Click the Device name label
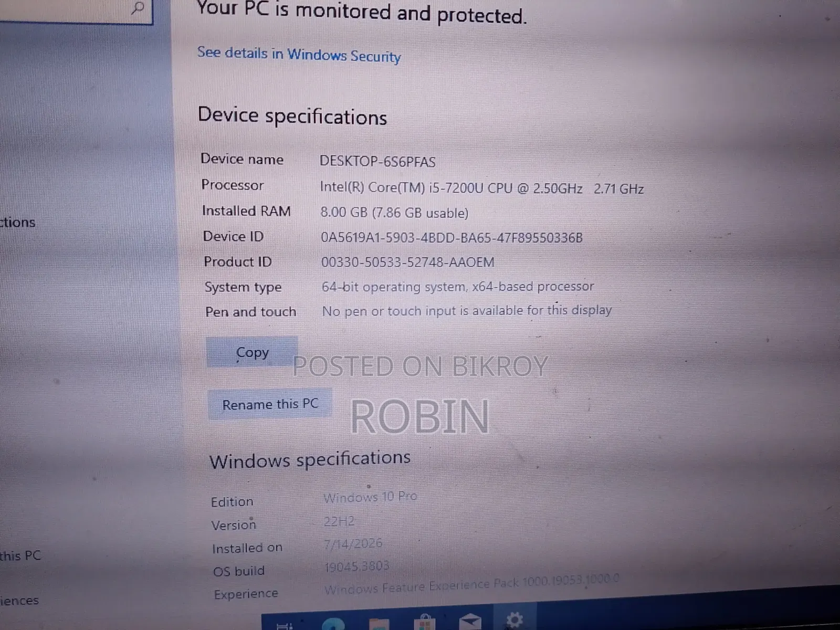 [x=242, y=159]
